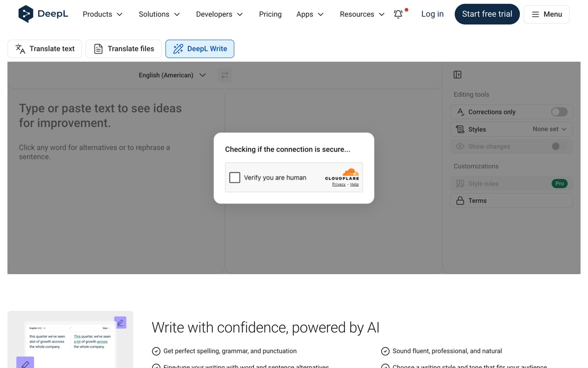Toggle the Corrections only switch

(559, 112)
